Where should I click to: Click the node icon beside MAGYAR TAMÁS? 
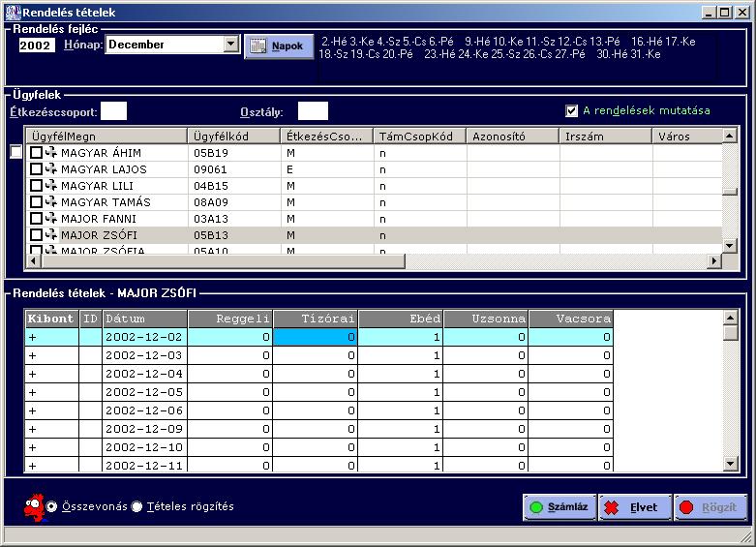pos(50,202)
